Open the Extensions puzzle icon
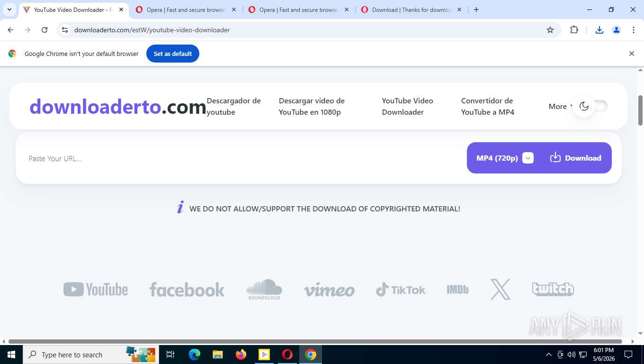The width and height of the screenshot is (644, 364). click(x=574, y=30)
